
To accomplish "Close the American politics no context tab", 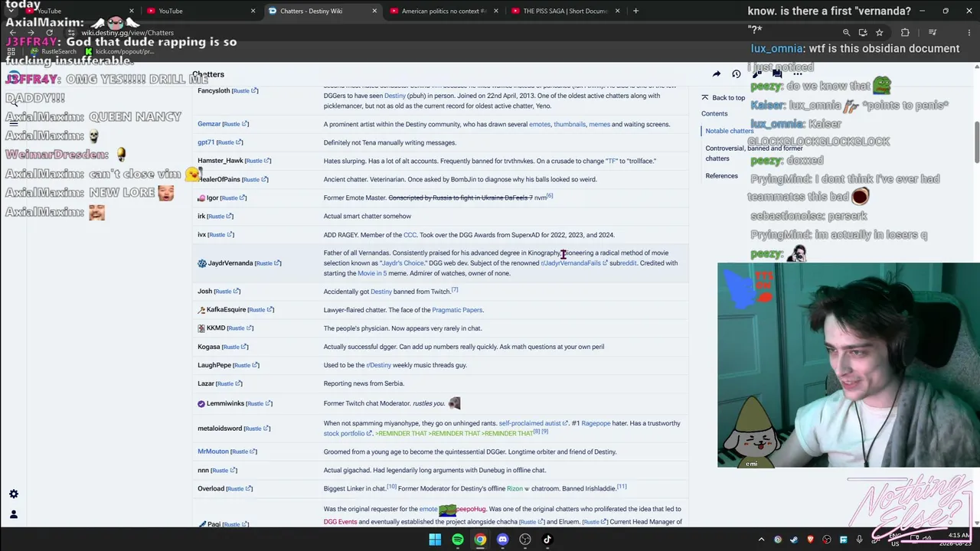I will coord(496,11).
